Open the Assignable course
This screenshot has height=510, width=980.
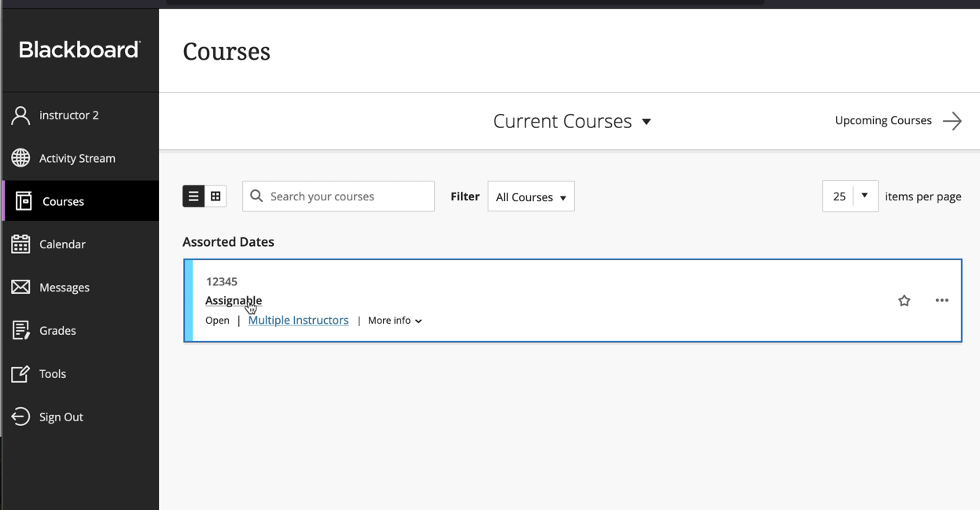(233, 300)
